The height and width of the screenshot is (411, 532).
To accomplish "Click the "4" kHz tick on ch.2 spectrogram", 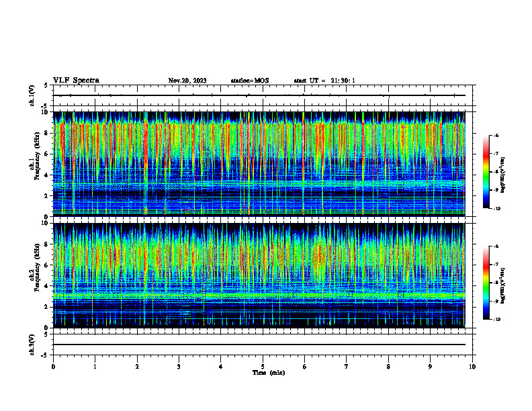I will [47, 286].
